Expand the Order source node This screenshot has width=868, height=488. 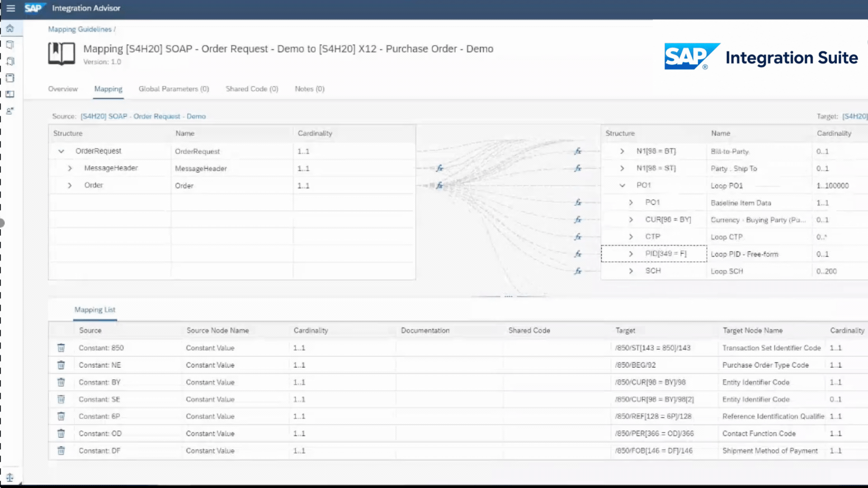pyautogui.click(x=70, y=185)
